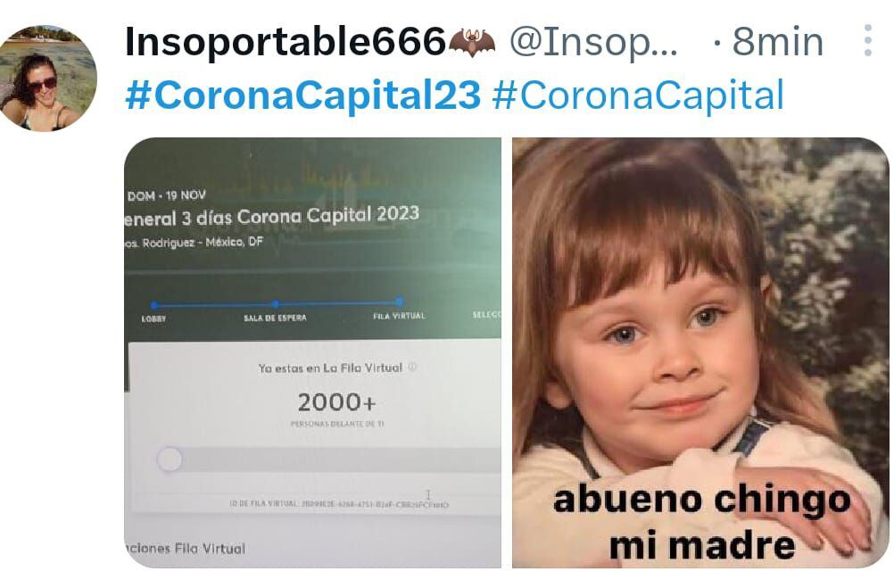Open the #CoronaCapital hashtag

click(637, 95)
